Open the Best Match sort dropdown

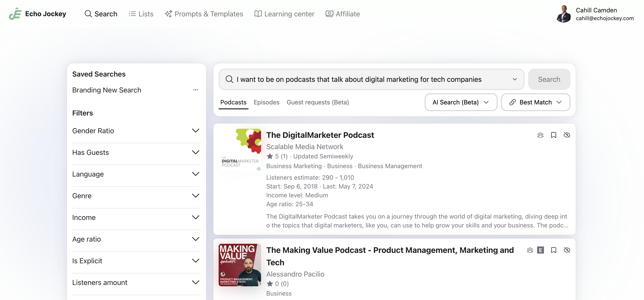pos(536,102)
